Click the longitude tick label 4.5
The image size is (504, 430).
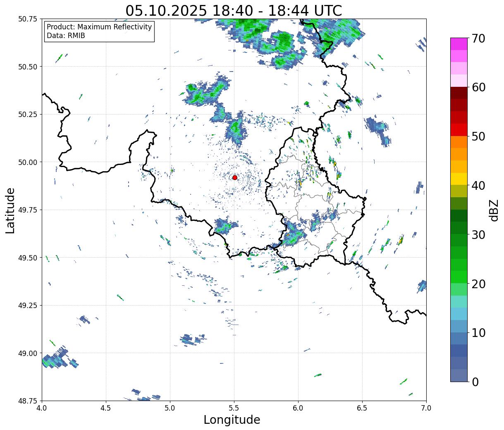coord(106,408)
